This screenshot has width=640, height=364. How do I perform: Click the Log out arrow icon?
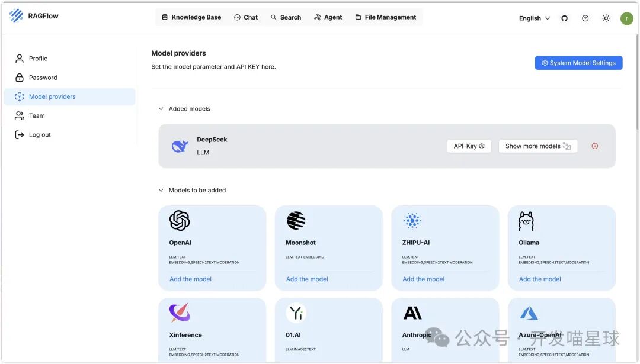click(x=20, y=135)
